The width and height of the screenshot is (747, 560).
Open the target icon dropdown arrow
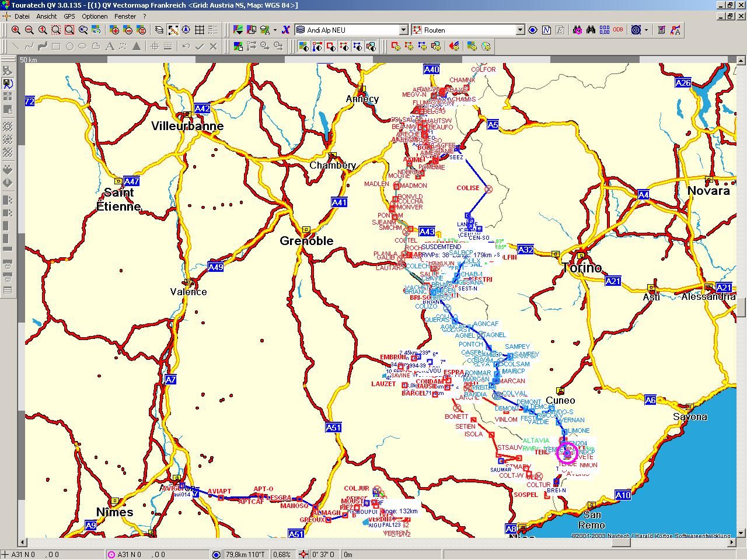point(647,30)
